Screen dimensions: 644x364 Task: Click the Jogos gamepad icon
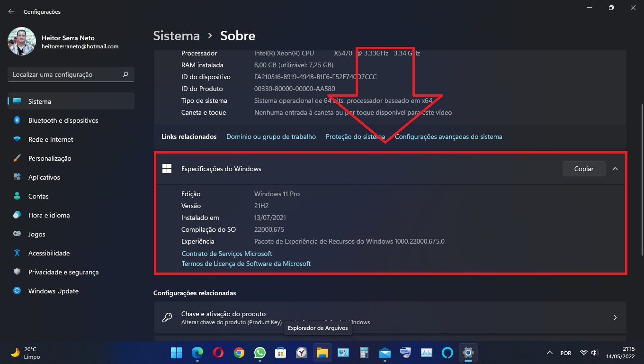(x=17, y=234)
